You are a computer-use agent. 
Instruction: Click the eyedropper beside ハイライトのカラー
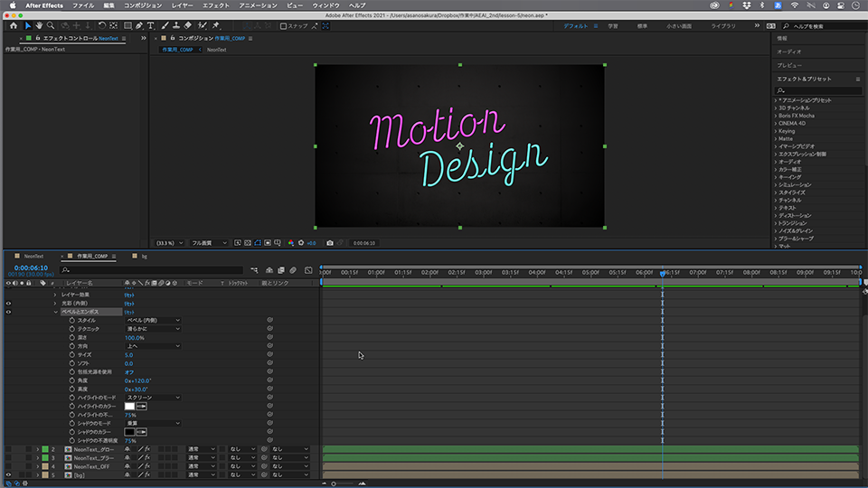[142, 406]
